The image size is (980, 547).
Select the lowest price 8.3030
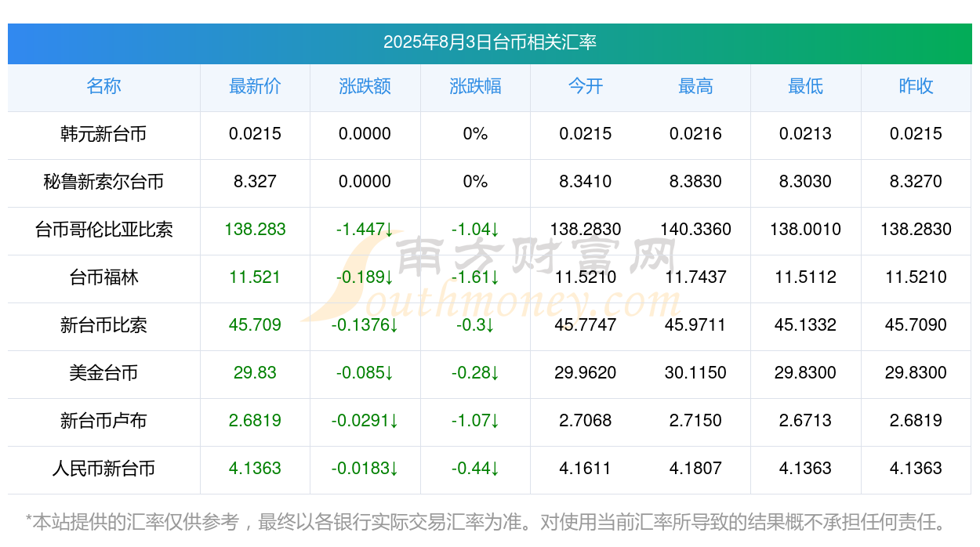click(805, 182)
